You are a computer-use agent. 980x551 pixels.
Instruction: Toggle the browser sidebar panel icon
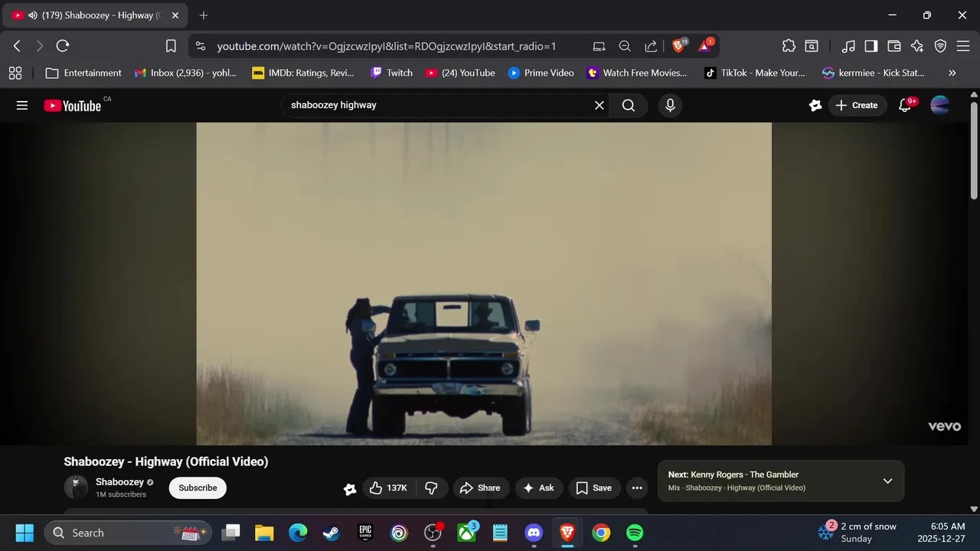(871, 46)
